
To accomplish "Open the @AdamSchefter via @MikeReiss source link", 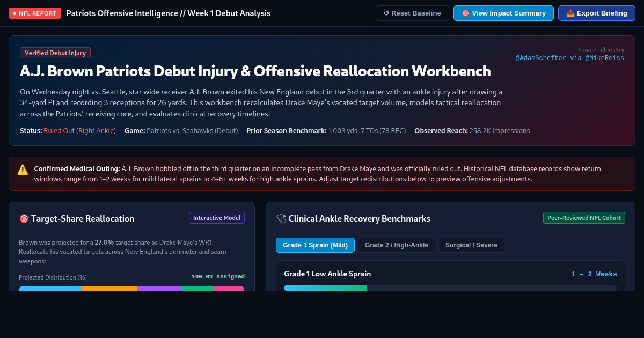I will 570,58.
